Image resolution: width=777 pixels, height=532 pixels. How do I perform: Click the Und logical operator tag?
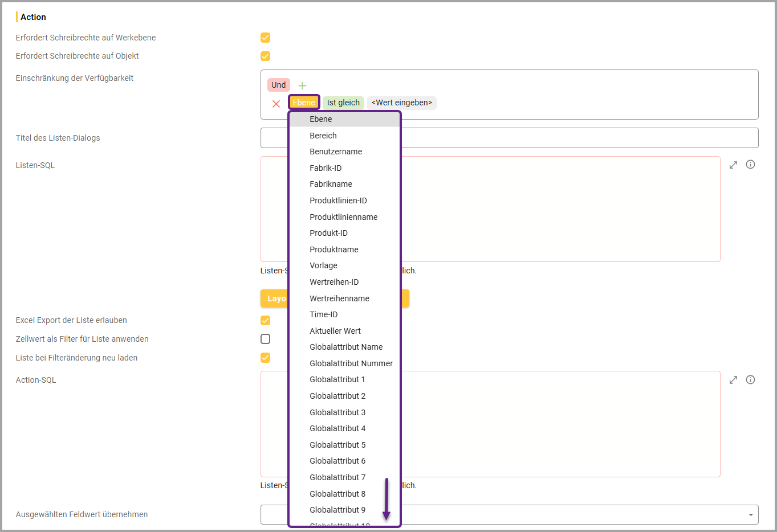click(278, 85)
